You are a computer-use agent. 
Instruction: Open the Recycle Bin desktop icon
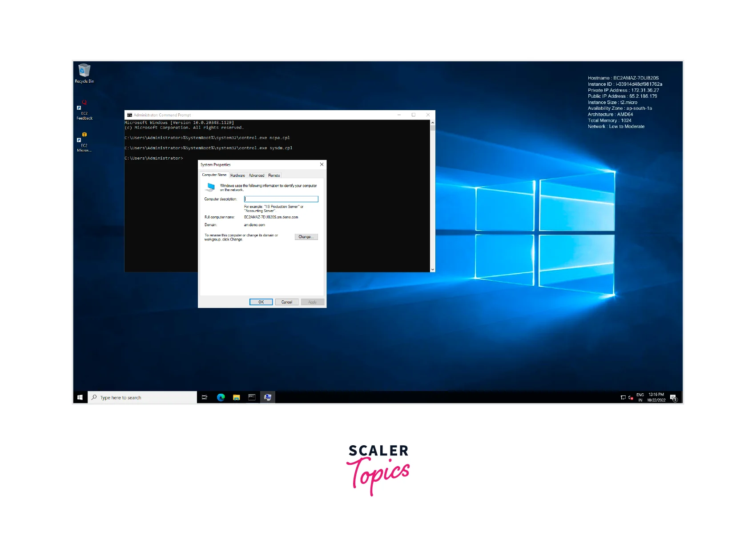(84, 72)
